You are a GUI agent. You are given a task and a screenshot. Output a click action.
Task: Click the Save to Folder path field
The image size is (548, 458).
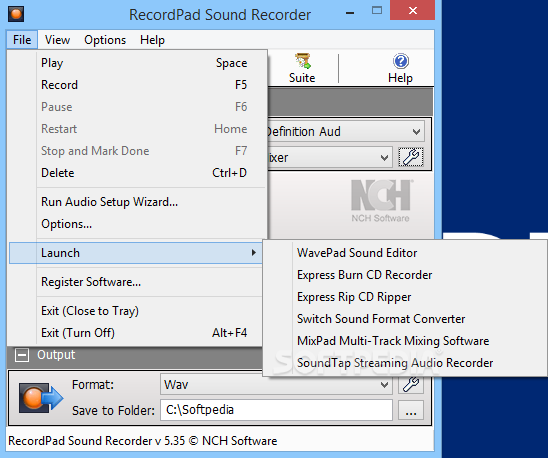click(x=276, y=410)
